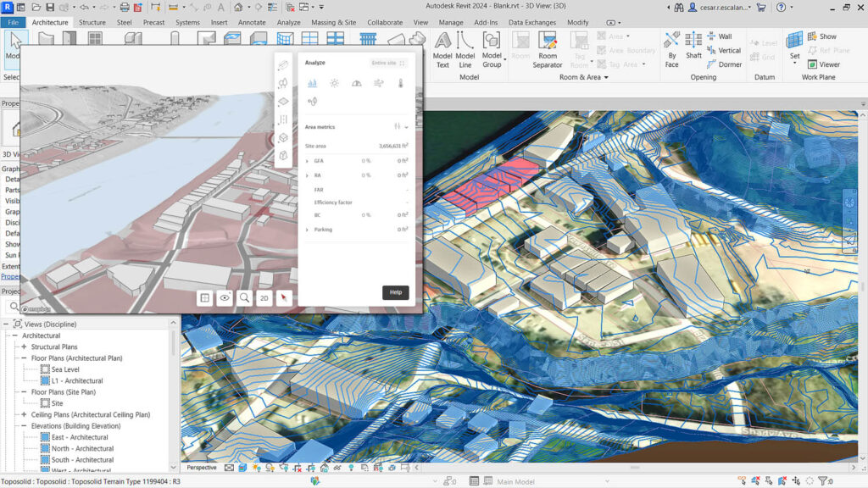868x488 pixels.
Task: Expand the GFA row under Area metrics
Action: pos(307,160)
